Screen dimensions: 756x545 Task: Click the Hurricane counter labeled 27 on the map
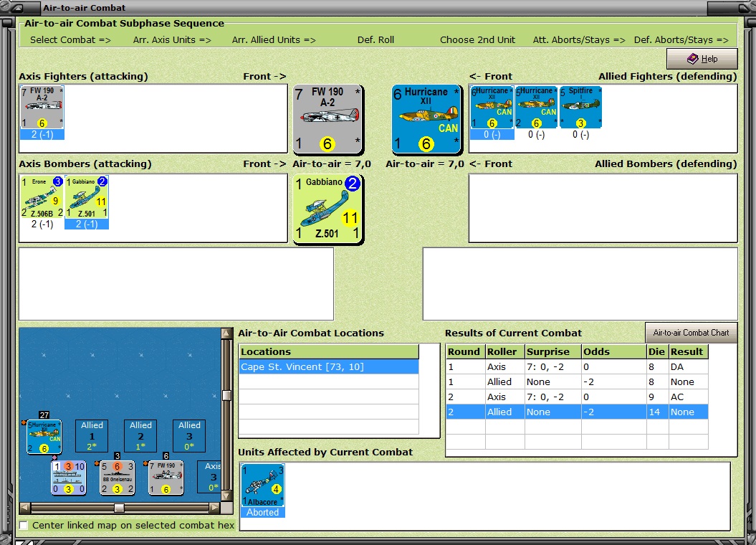point(44,437)
